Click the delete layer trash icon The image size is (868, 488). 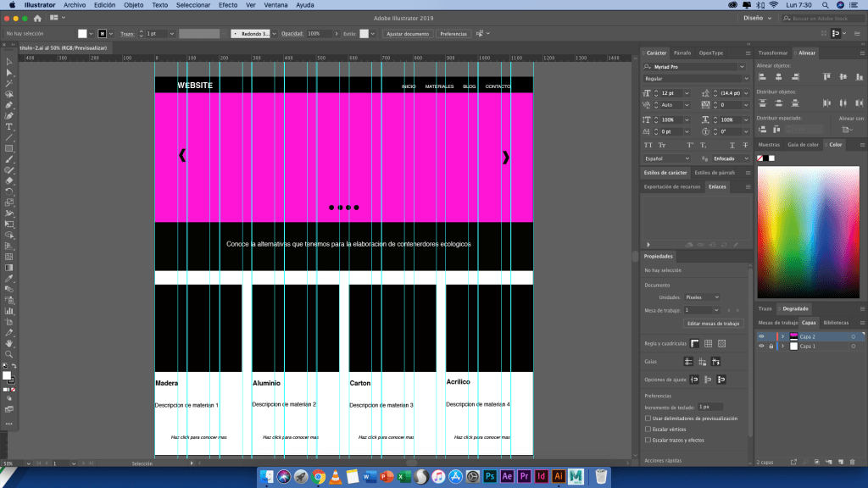[x=852, y=461]
